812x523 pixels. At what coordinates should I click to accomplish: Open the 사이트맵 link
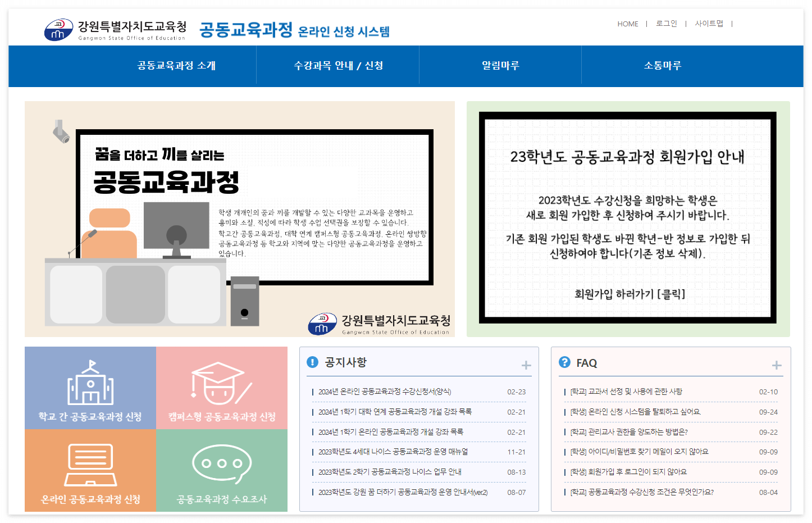tap(709, 24)
